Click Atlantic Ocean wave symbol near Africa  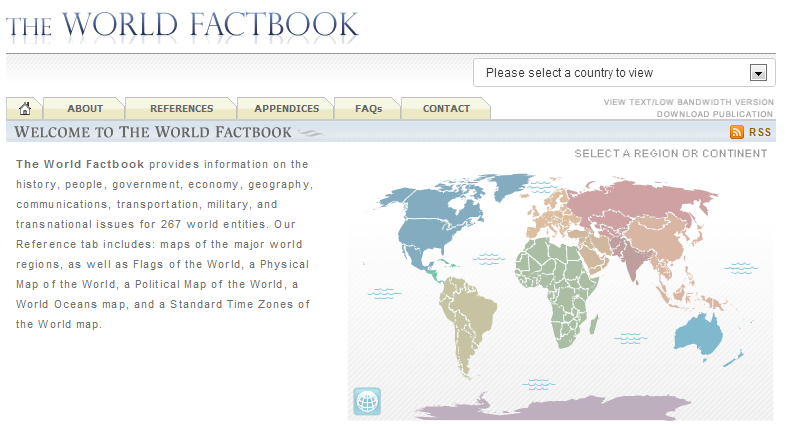(489, 259)
